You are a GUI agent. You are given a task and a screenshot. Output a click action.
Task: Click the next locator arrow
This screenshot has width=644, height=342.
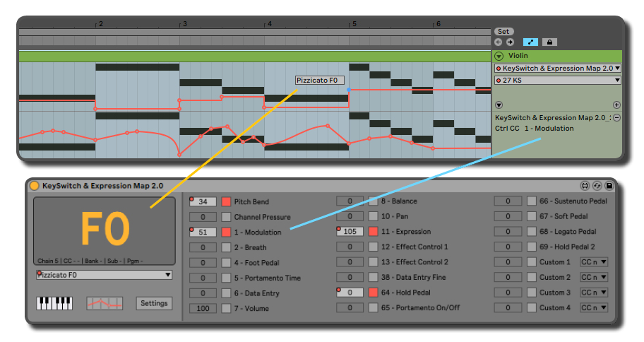pos(510,42)
